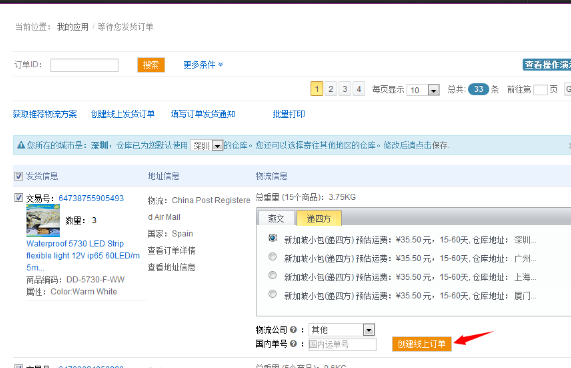
Task: Click 查看订单详情 order details
Action: pyautogui.click(x=172, y=250)
